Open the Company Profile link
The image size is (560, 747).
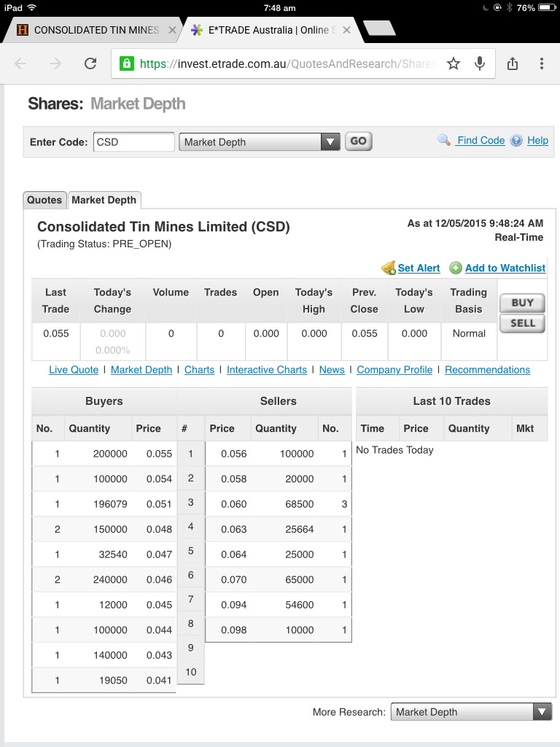tap(394, 370)
